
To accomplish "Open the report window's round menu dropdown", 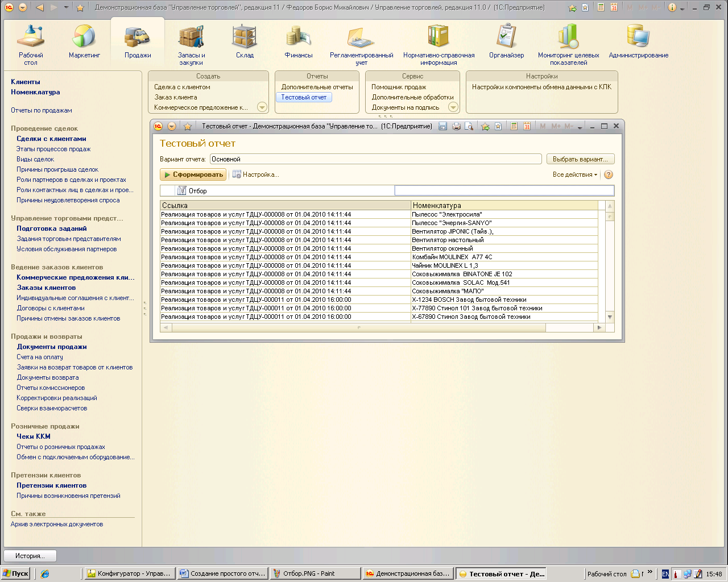I will (171, 126).
